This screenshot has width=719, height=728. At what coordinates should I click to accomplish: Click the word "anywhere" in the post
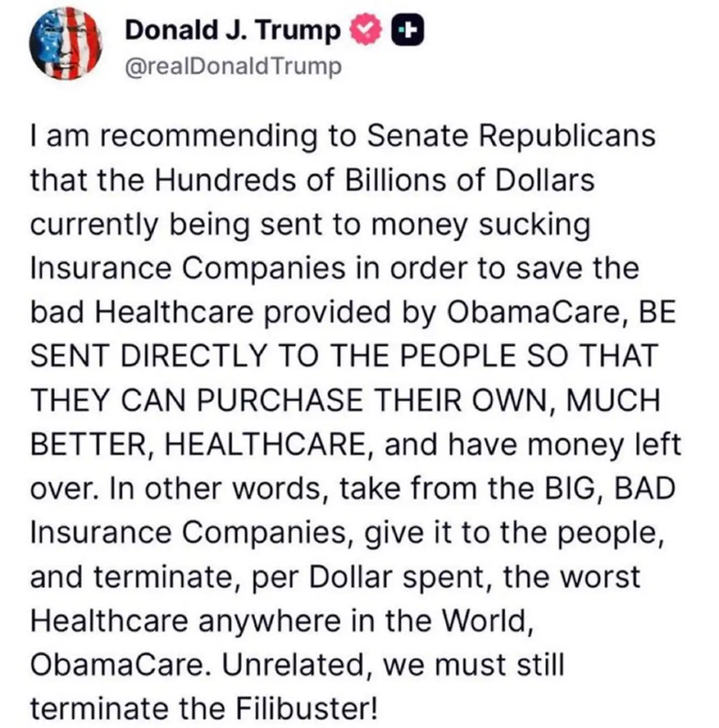point(270,621)
